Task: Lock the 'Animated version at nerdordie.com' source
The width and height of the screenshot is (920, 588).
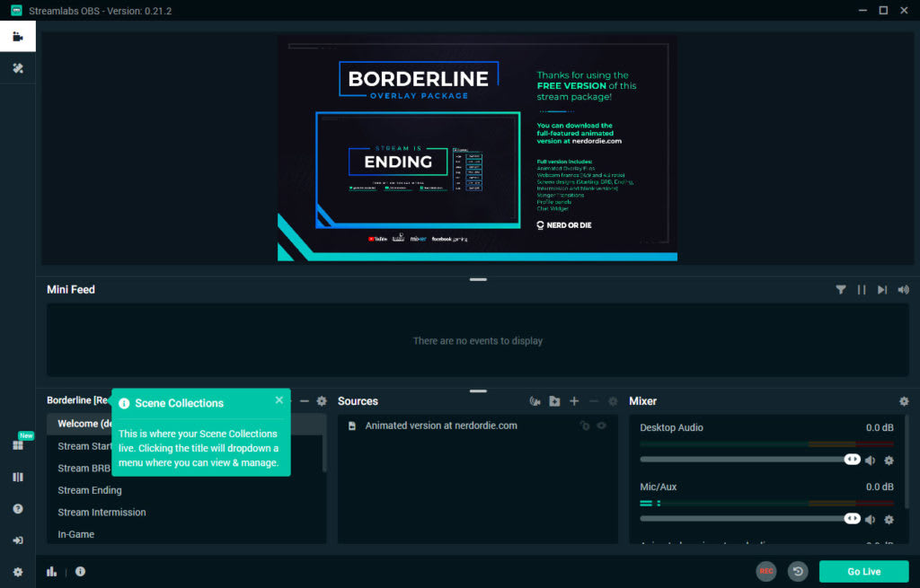Action: 585,426
